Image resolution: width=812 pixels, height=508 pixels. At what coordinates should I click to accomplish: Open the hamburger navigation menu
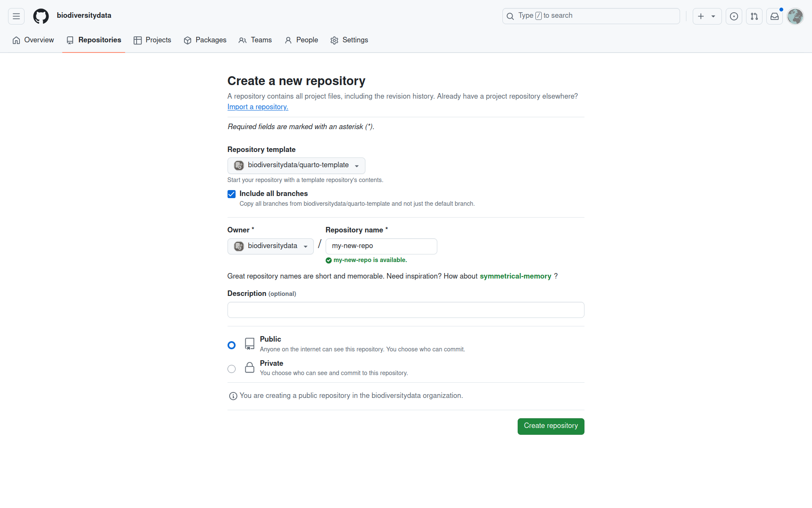16,16
